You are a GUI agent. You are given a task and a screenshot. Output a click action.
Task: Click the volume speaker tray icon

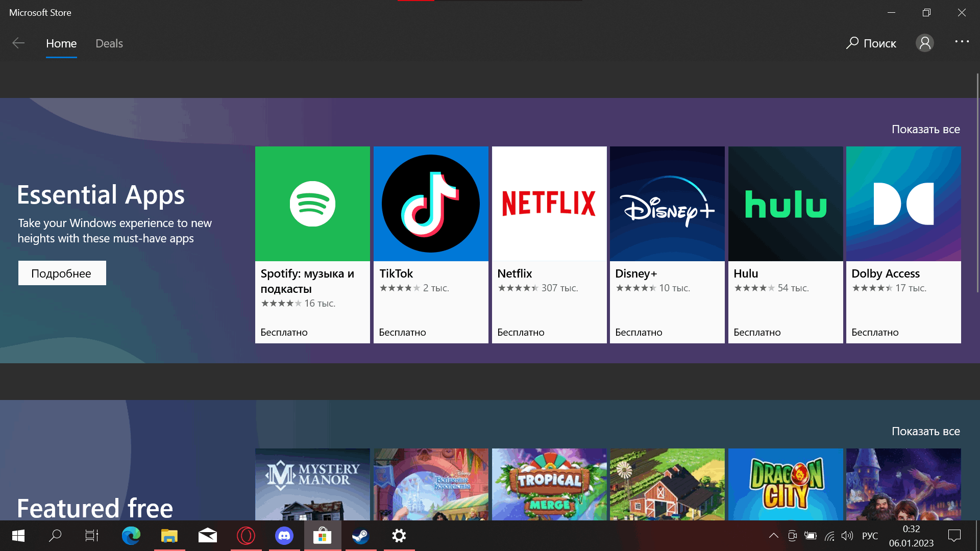click(847, 536)
